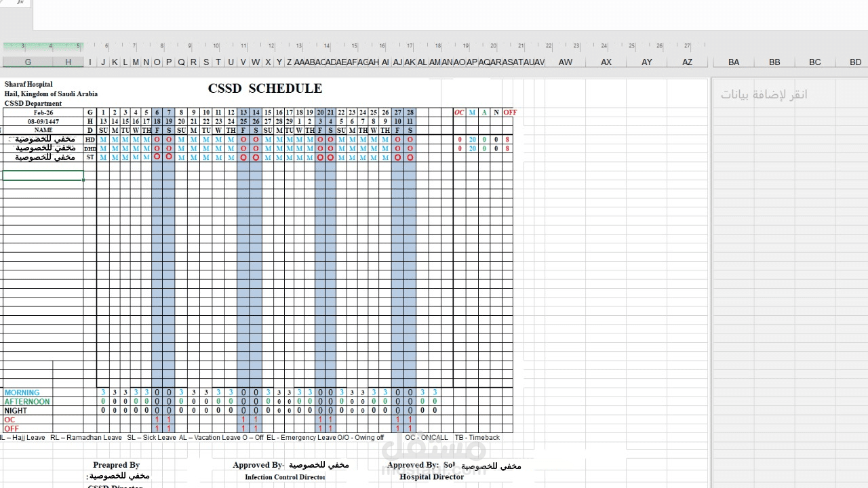Click the Preapred By cell
This screenshot has width=868, height=488.
tap(116, 465)
